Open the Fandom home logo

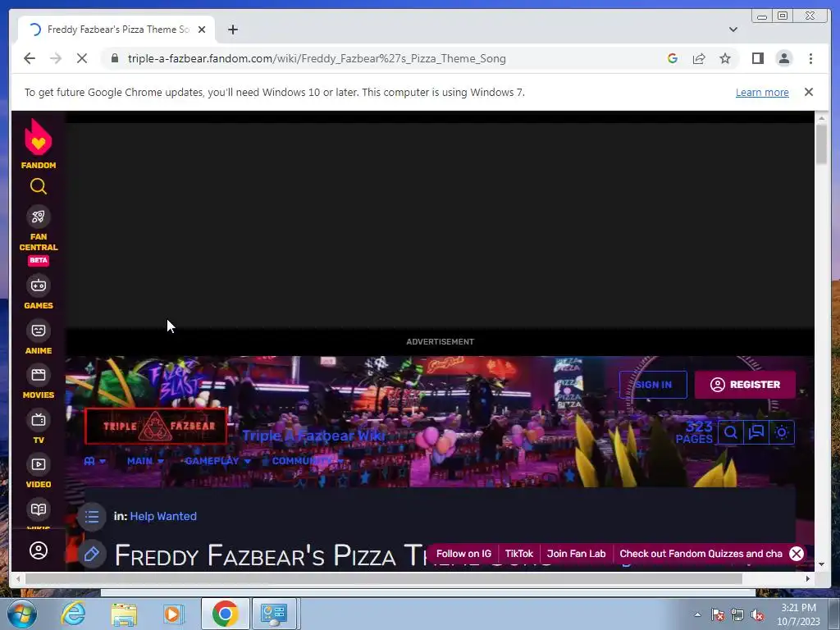[x=38, y=144]
